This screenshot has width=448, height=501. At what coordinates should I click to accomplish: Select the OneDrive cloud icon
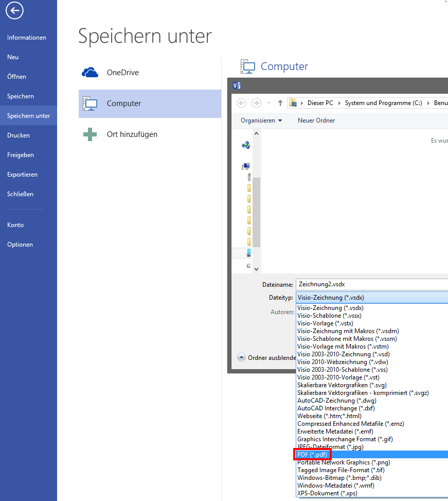point(90,73)
